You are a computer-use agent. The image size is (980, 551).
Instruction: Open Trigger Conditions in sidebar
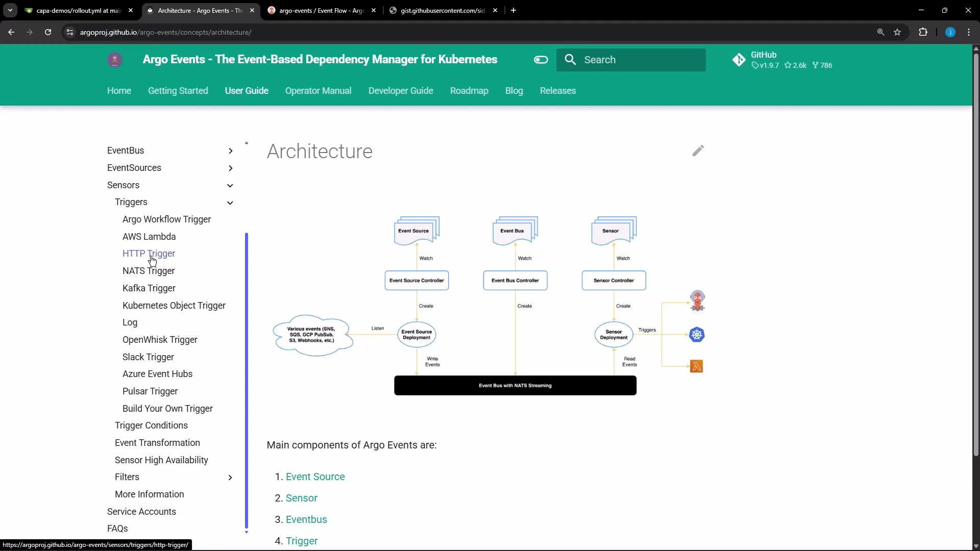click(151, 425)
